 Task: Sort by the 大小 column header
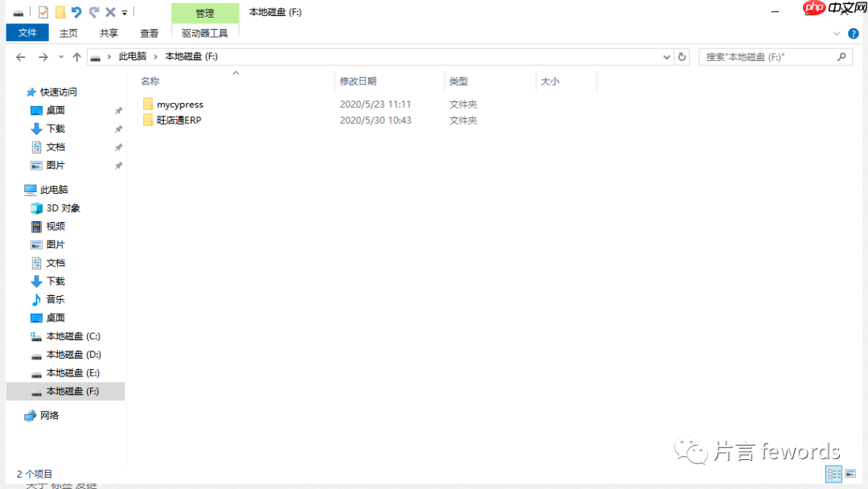(550, 81)
